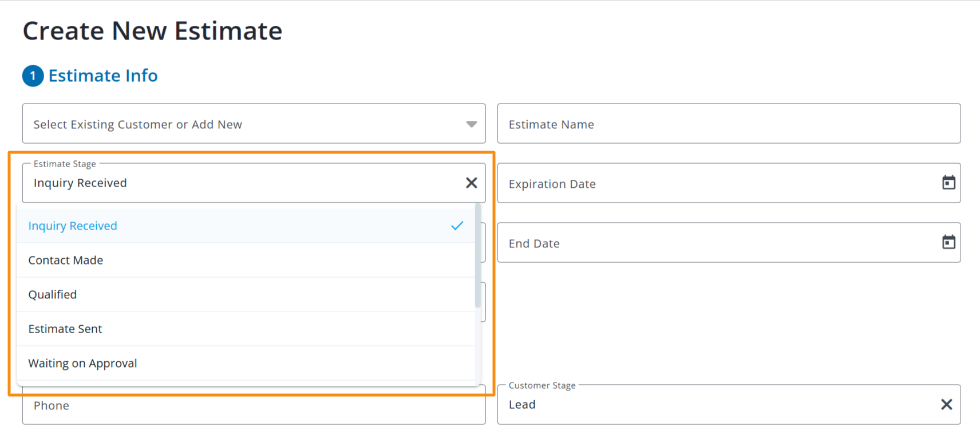
Task: Focus the Phone input field
Action: pyautogui.click(x=254, y=406)
